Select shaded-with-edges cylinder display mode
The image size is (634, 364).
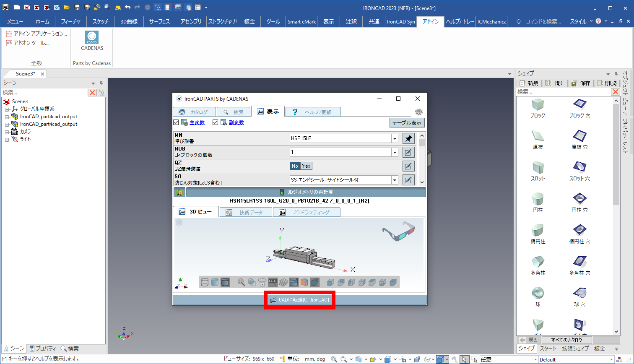(225, 282)
